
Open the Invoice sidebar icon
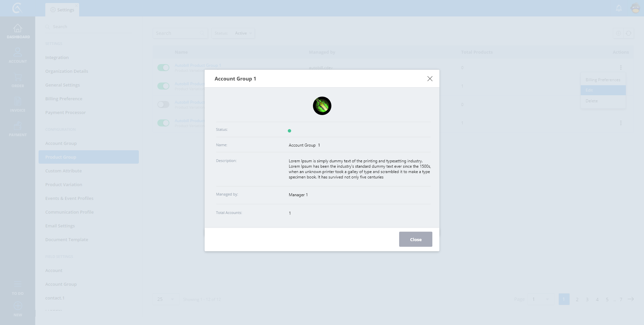tap(18, 102)
